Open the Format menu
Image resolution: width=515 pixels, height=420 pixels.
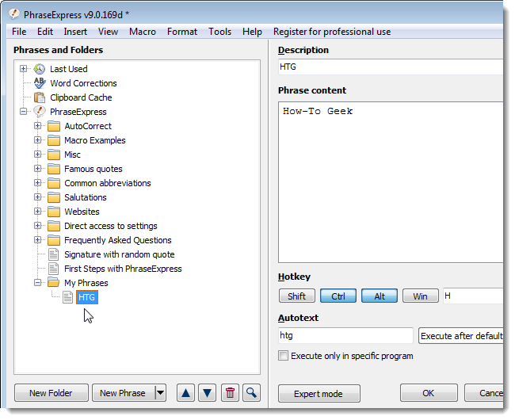click(182, 32)
